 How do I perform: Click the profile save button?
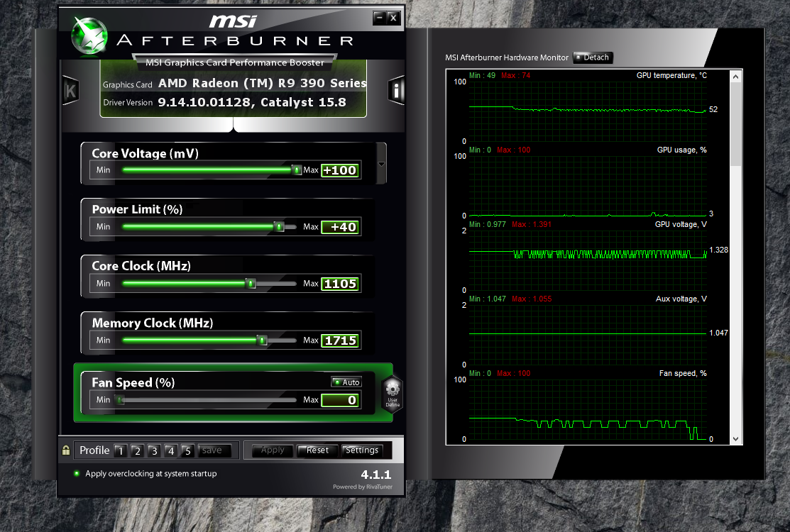point(214,450)
